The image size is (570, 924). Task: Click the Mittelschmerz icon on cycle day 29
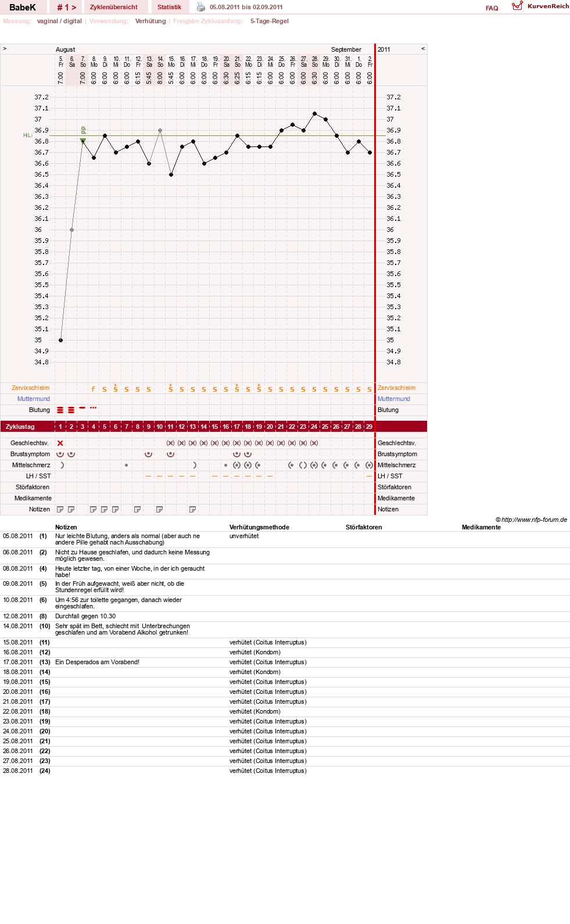pyautogui.click(x=369, y=465)
